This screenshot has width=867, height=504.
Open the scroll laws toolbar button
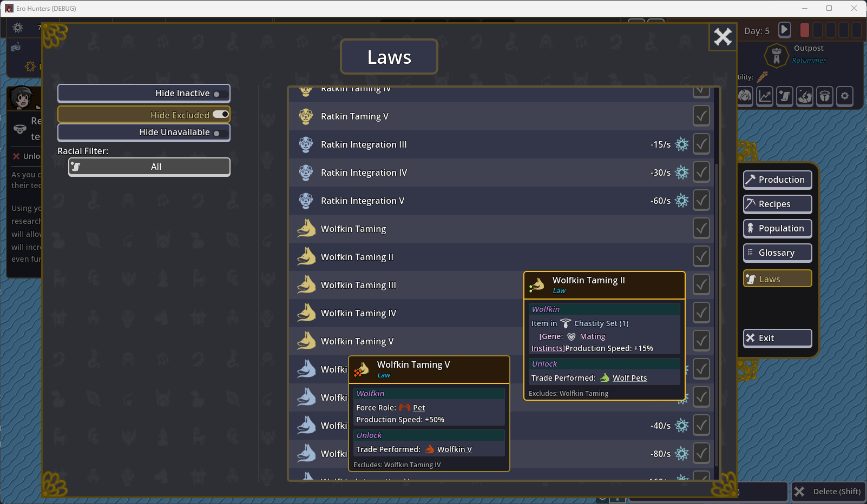pos(785,96)
